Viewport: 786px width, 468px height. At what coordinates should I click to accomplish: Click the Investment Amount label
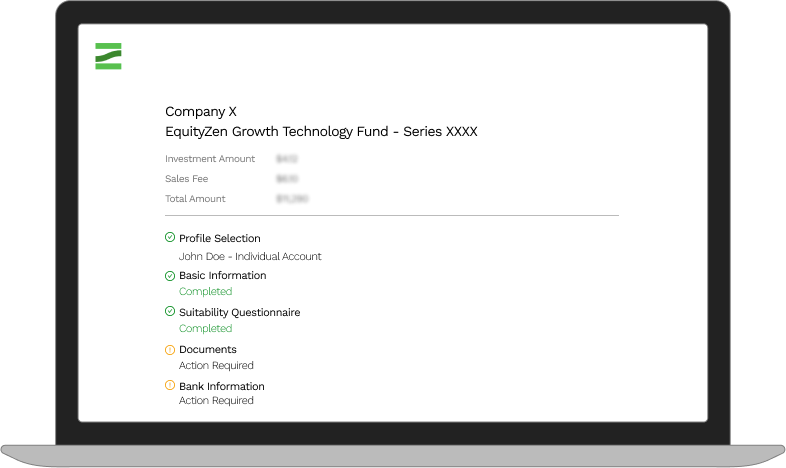210,159
